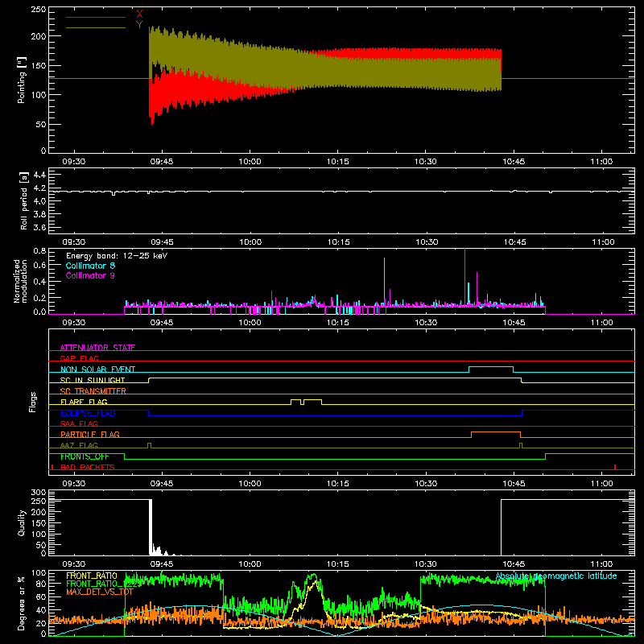Click the NON_SOLAR_EVENT flag label

coord(97,369)
